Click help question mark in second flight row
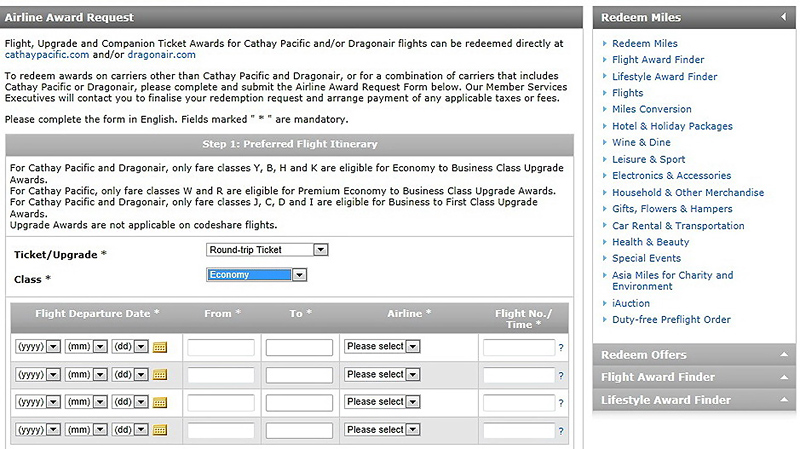 pyautogui.click(x=561, y=376)
